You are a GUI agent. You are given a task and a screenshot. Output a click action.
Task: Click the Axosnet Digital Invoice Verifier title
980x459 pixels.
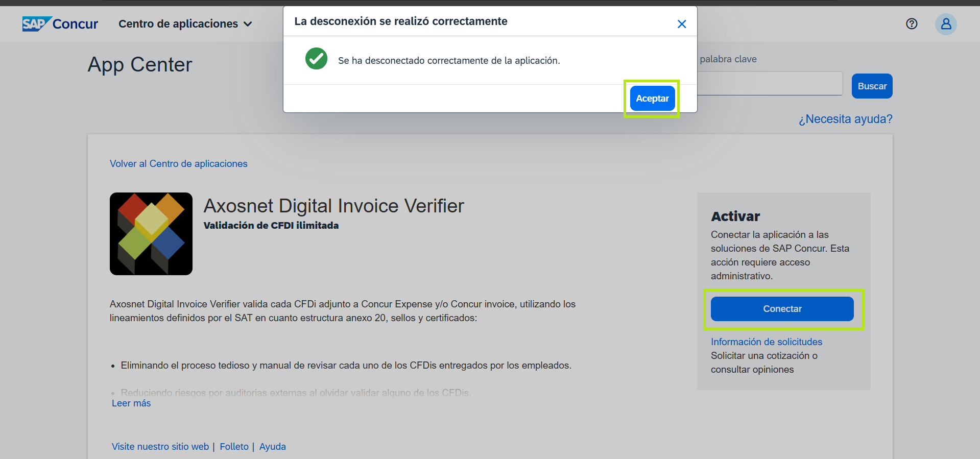tap(333, 206)
